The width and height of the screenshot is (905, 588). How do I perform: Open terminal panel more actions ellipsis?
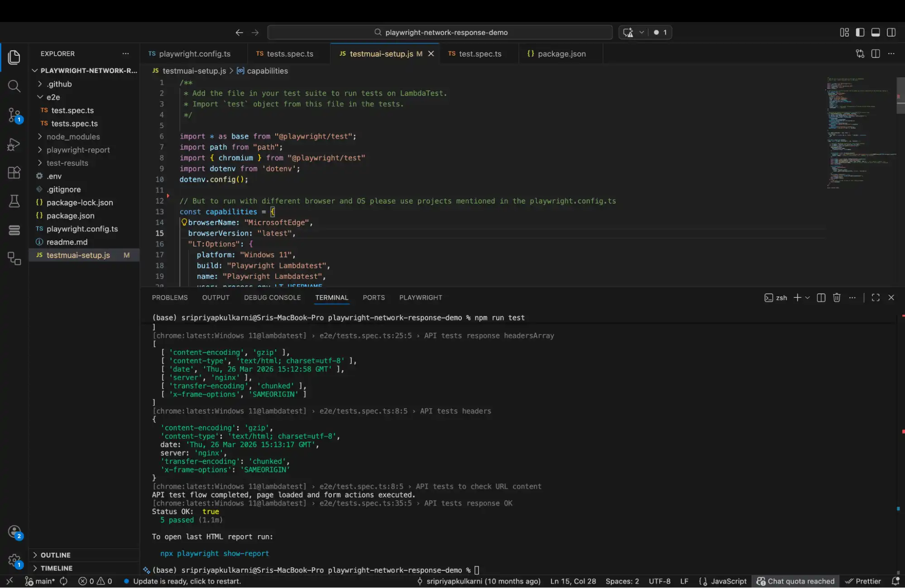click(852, 298)
